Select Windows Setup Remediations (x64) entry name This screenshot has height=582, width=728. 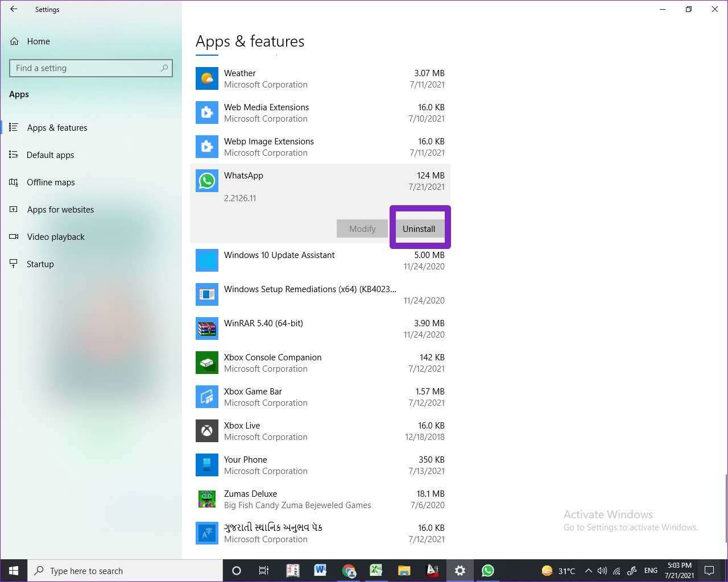(x=310, y=289)
